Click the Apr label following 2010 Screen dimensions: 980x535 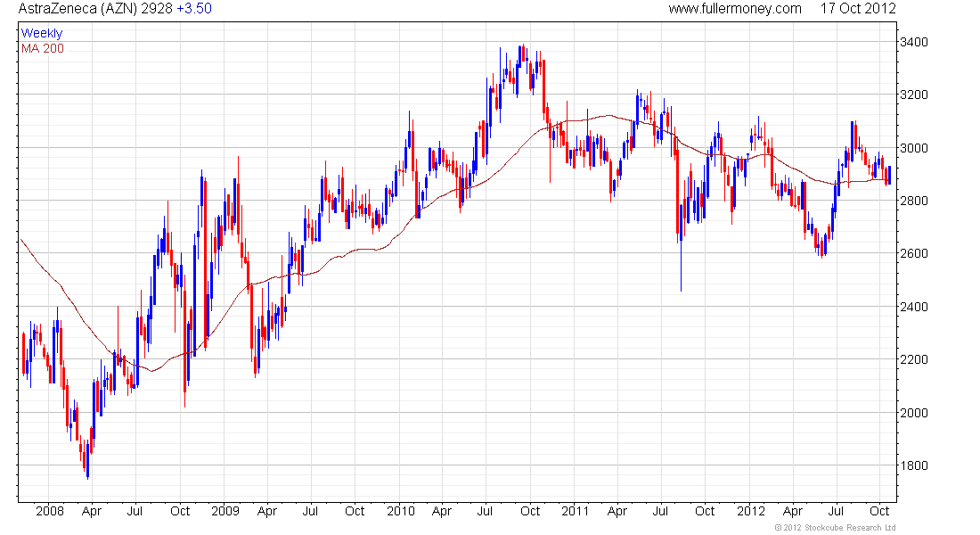tap(442, 511)
